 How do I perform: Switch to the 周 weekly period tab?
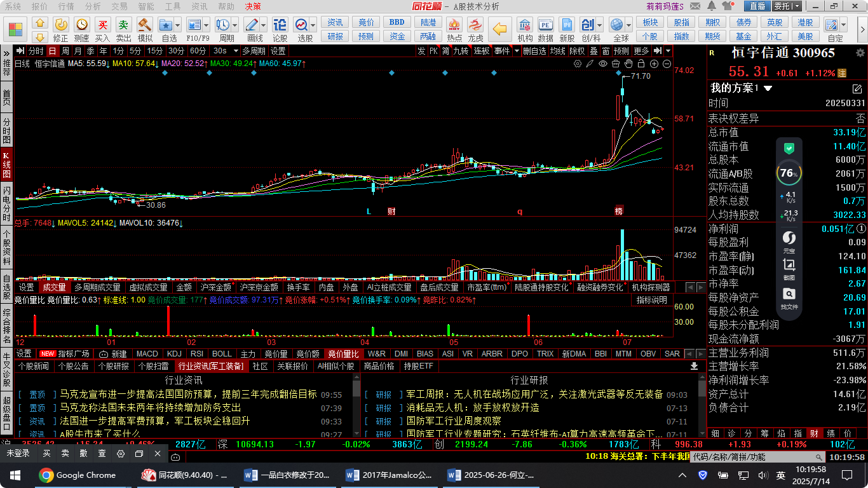[65, 51]
